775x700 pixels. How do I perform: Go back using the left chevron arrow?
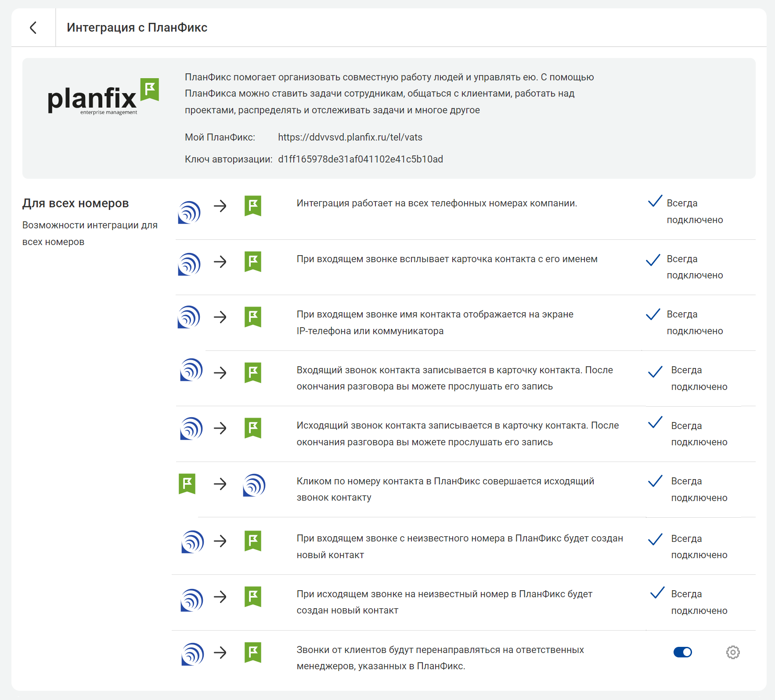coord(33,28)
